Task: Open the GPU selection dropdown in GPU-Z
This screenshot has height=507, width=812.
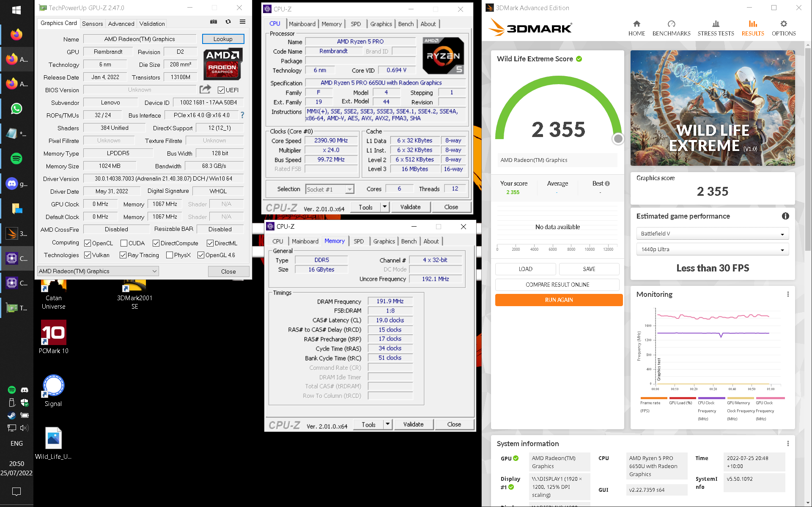Action: (x=98, y=271)
